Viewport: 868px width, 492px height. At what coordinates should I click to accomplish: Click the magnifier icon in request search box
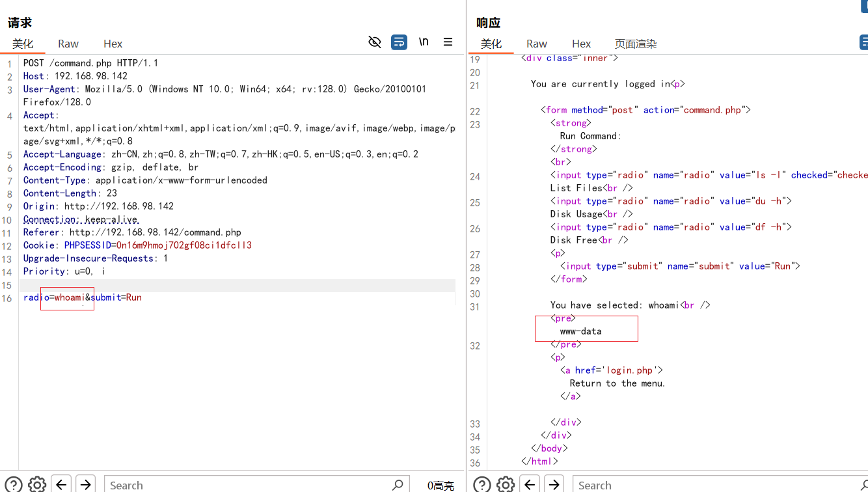(x=398, y=485)
